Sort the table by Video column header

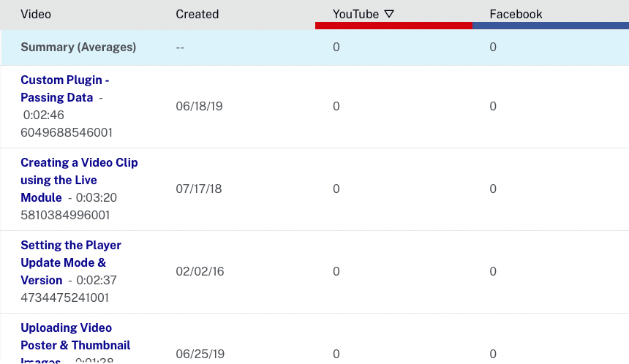pos(36,14)
